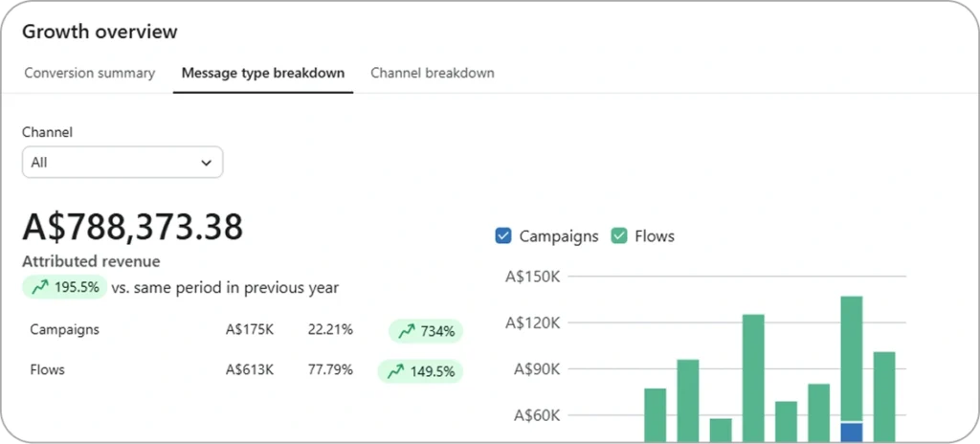Image resolution: width=980 pixels, height=444 pixels.
Task: Click the 195.5% upward trend arrow icon
Action: 40,286
